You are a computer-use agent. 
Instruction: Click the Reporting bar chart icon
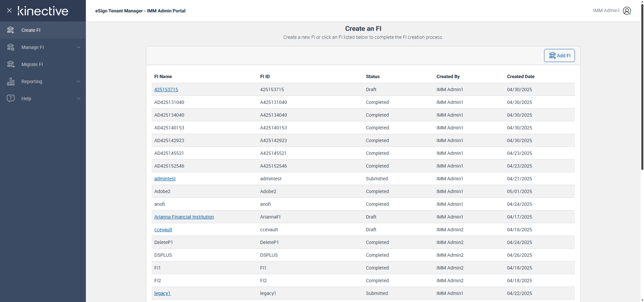(11, 81)
